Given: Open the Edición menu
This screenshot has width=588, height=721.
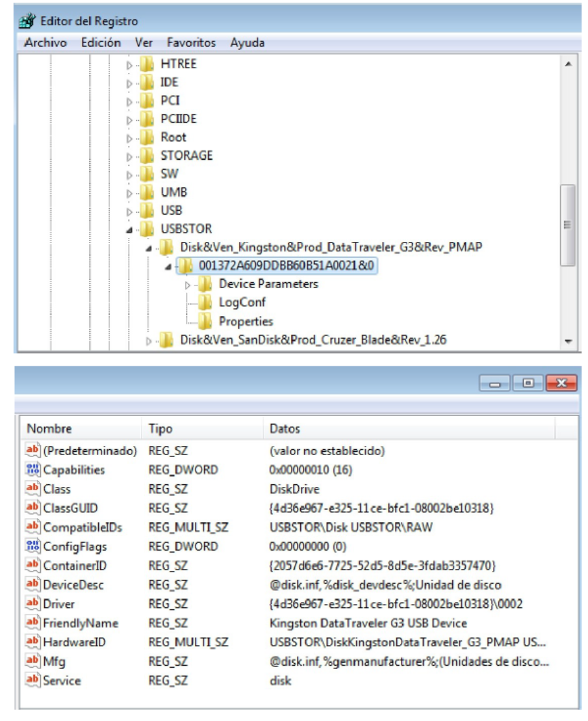Looking at the screenshot, I should [101, 43].
